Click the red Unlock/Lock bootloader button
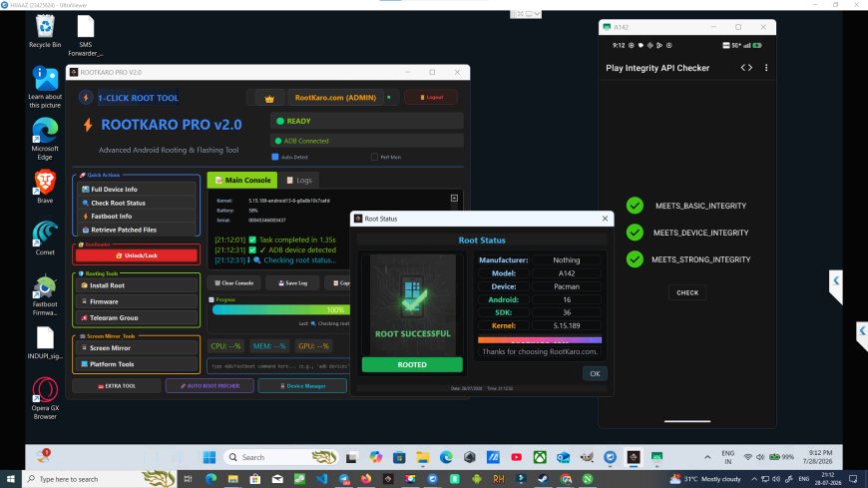The height and width of the screenshot is (488, 868). click(136, 255)
